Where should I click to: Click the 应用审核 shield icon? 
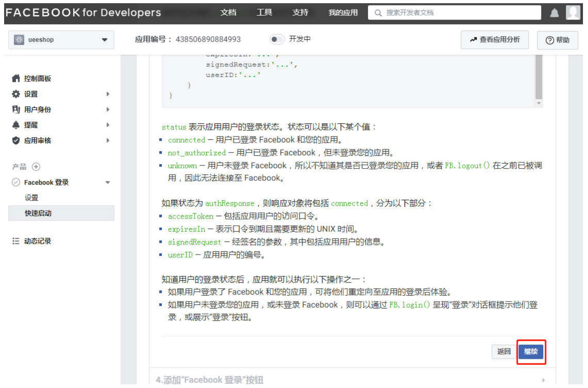coord(16,141)
